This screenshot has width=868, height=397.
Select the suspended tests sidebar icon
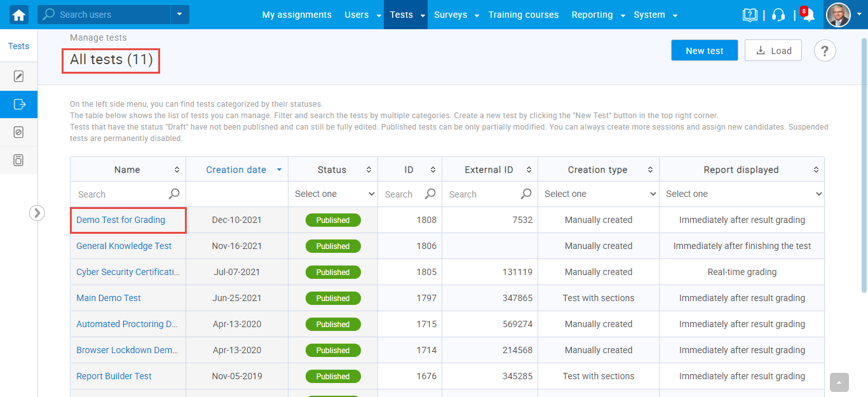coord(18,132)
